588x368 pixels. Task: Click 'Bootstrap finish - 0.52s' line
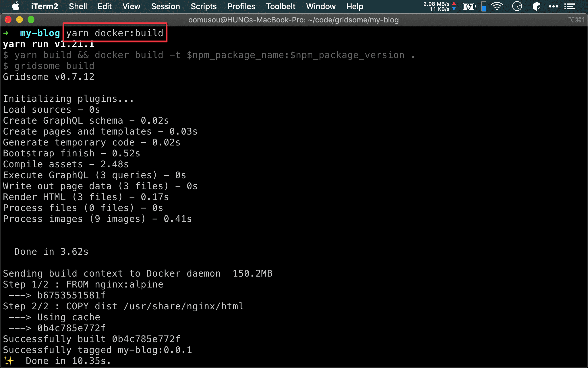click(x=71, y=154)
